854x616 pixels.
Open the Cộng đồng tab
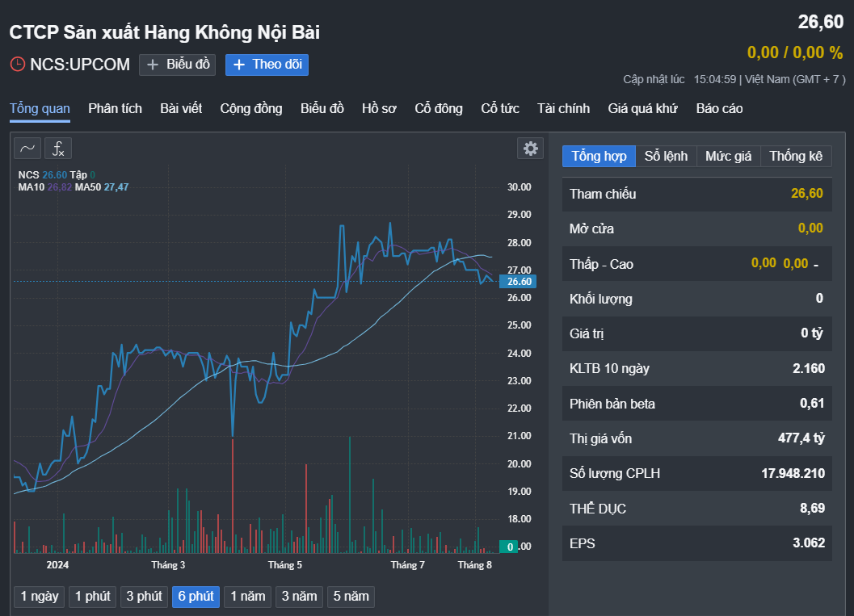click(251, 108)
